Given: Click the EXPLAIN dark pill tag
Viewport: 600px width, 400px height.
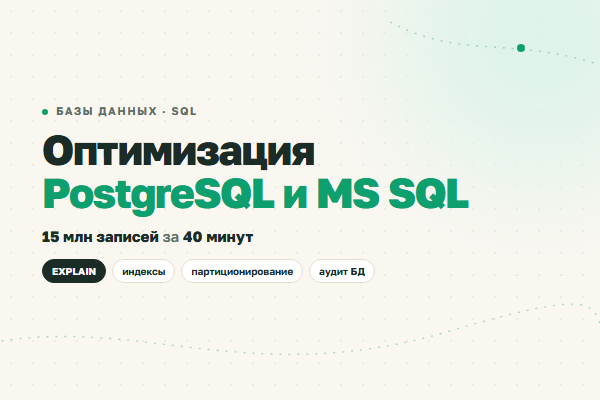Looking at the screenshot, I should click(x=74, y=271).
